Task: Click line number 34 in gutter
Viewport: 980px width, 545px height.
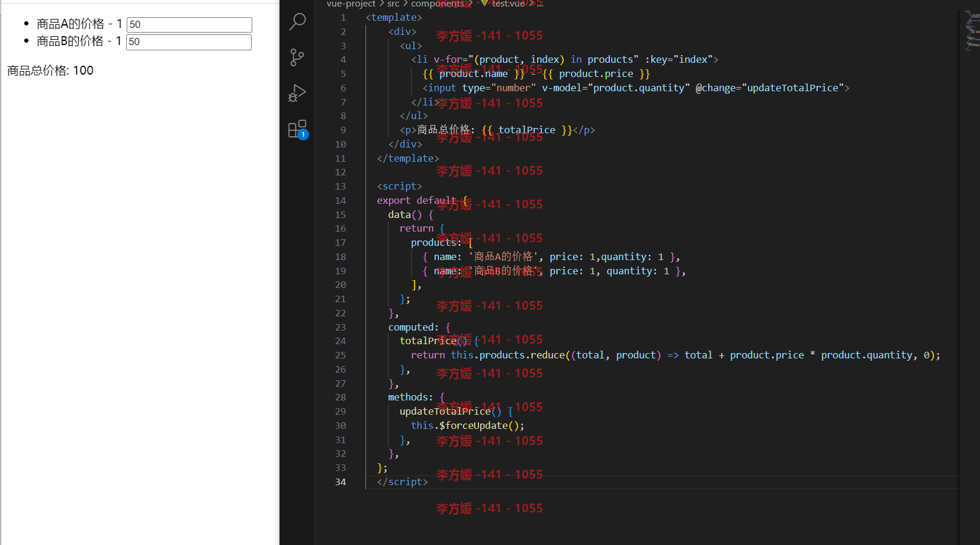Action: point(340,482)
